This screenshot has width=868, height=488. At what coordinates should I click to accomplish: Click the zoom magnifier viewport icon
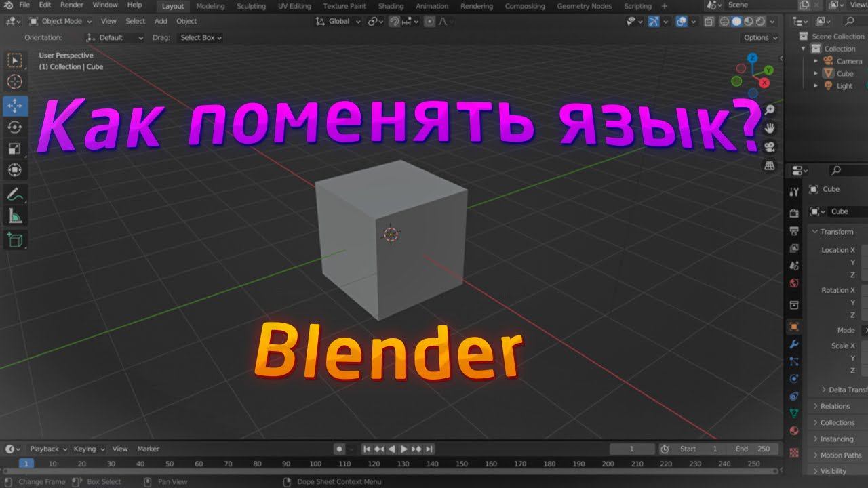770,110
